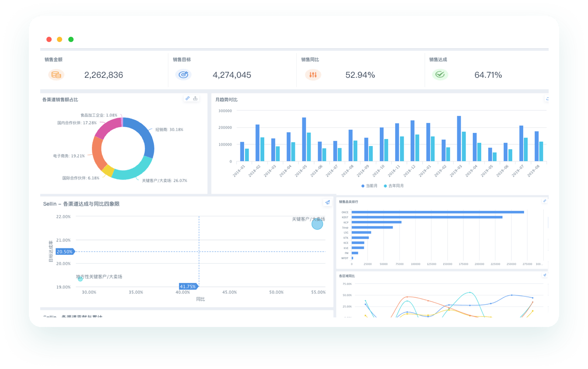The image size is (588, 369).
Task: Click the coins icon beside 销售金额
Action: 56,75
